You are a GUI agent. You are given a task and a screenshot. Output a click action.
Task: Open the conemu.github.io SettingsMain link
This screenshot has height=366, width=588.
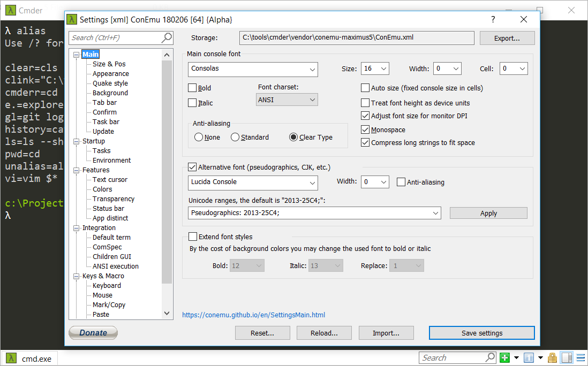tap(253, 315)
